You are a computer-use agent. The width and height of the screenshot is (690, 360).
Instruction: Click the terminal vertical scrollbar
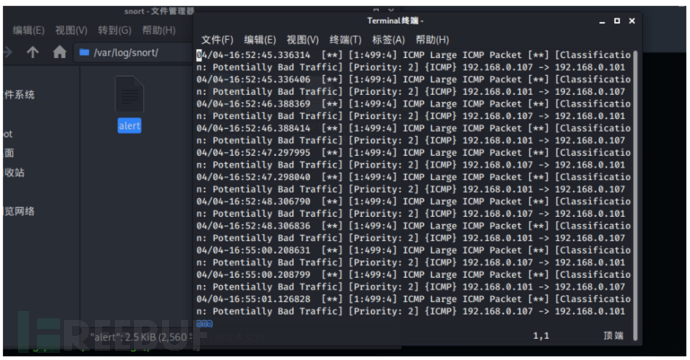[635, 196]
